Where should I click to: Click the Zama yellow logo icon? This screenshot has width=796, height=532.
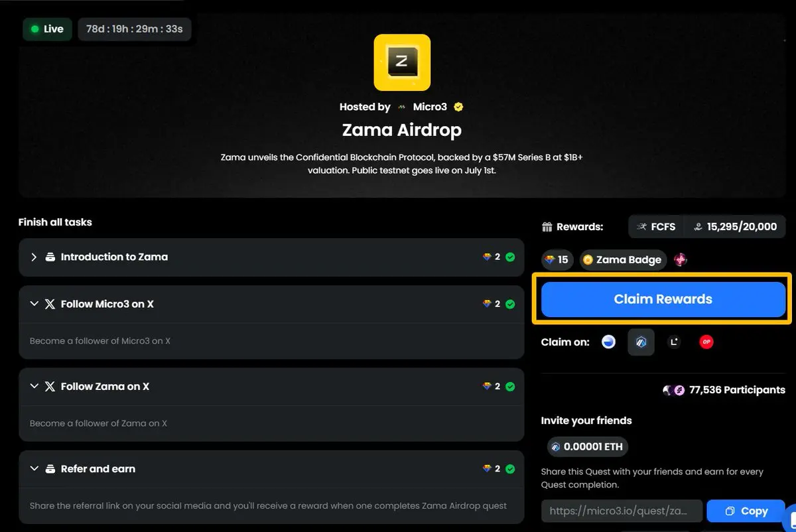(402, 62)
